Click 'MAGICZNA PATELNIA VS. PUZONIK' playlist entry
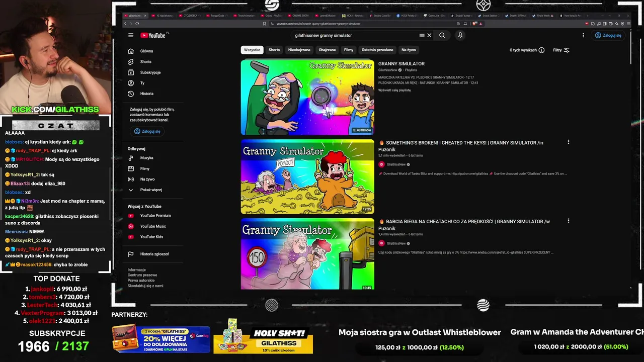644x362 pixels. click(x=426, y=77)
